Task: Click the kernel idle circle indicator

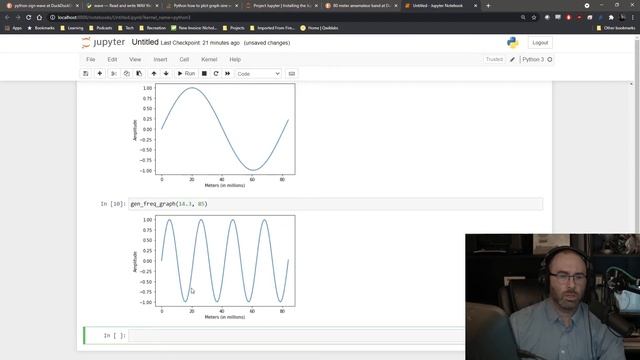Action: tap(550, 60)
